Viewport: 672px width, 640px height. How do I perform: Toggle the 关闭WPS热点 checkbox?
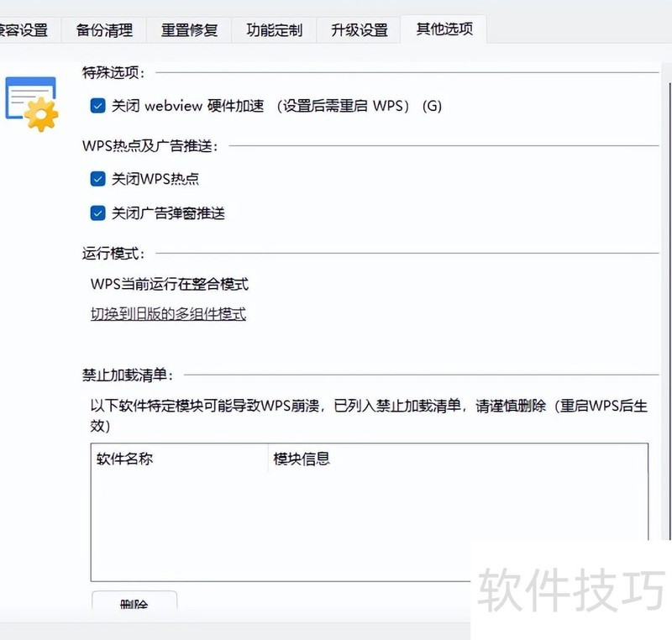97,179
